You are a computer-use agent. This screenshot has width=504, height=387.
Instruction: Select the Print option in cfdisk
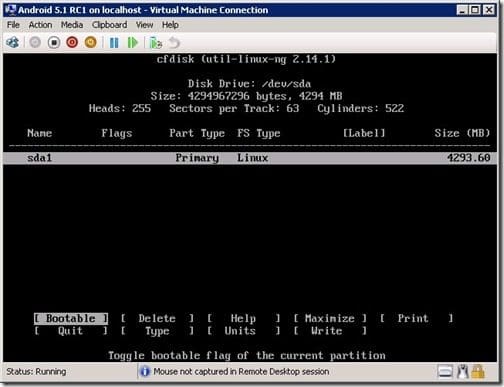coord(416,318)
